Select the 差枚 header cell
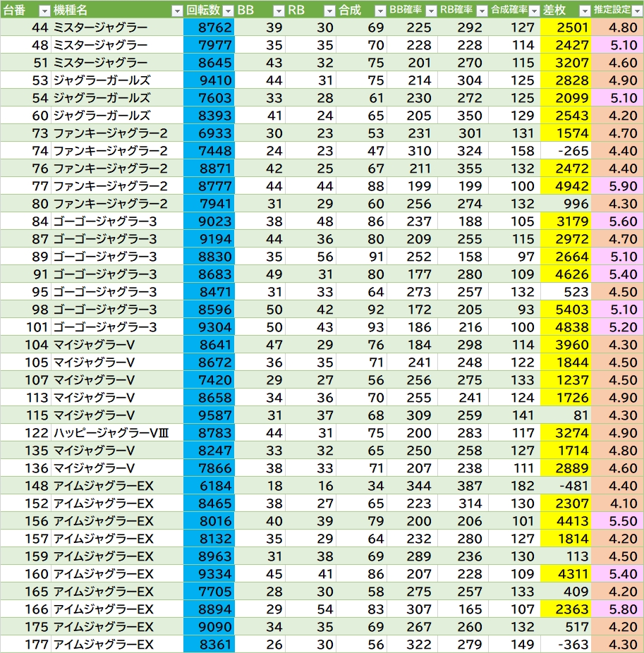This screenshot has width=644, height=653. click(x=566, y=9)
